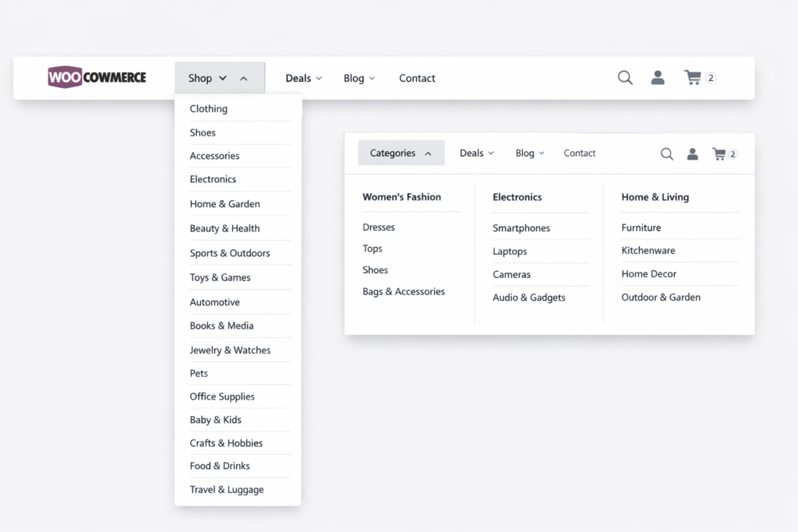The height and width of the screenshot is (532, 798).
Task: Open search in the main navigation bar
Action: (625, 78)
